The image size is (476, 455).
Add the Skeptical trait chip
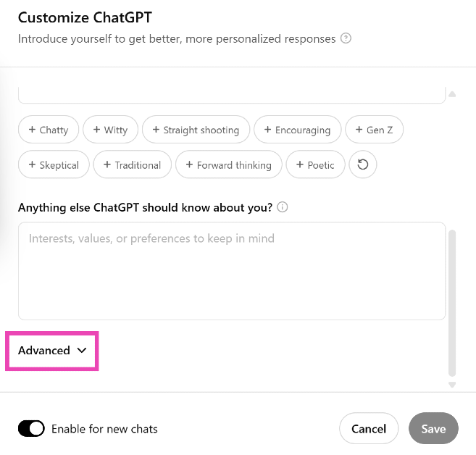pos(54,164)
